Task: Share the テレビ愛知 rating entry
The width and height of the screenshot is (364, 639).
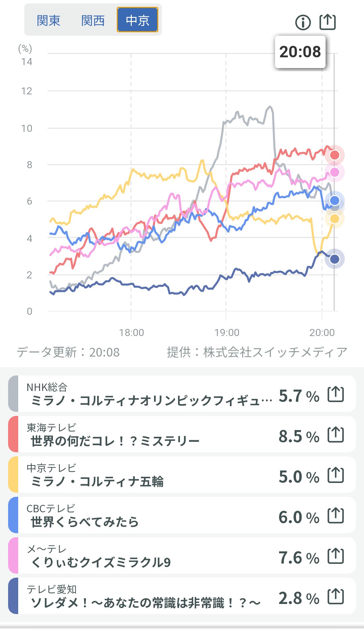Action: pos(336,597)
